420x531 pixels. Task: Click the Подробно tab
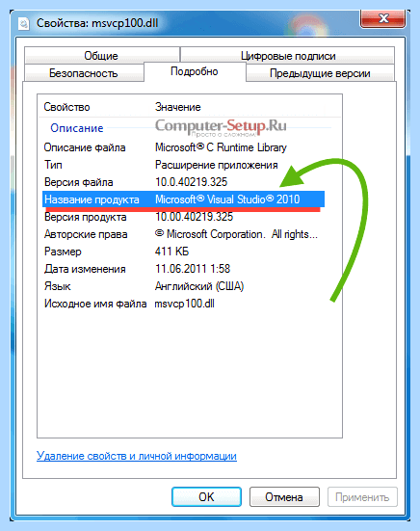click(195, 71)
